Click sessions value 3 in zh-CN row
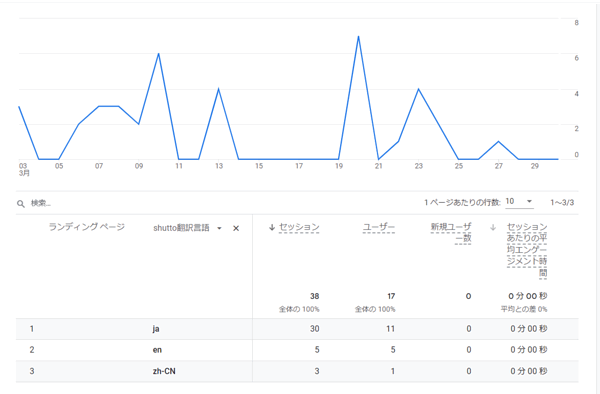 click(x=317, y=371)
